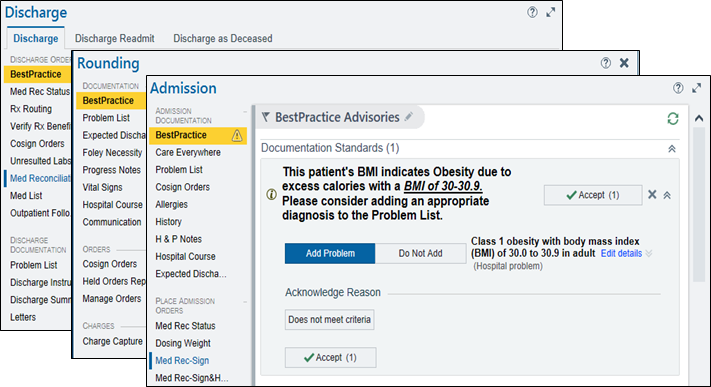Click the top Accept (1) button
The height and width of the screenshot is (387, 711).
point(593,195)
